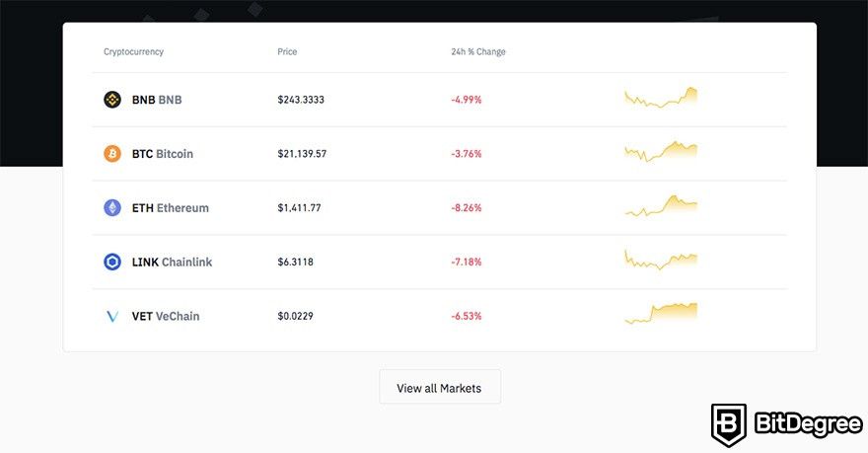Open the Bitcoin price sparkline chart
Viewport: 868px width, 453px height.
(661, 151)
